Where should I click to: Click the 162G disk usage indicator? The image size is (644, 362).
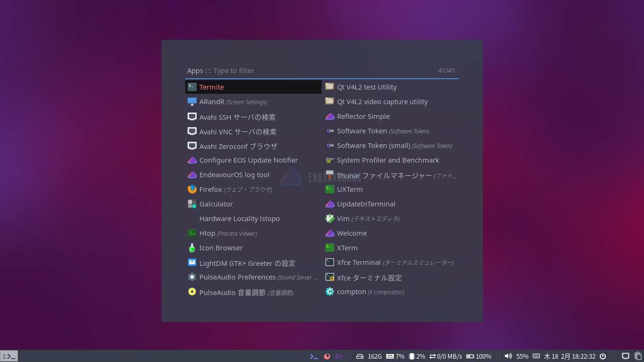369,356
